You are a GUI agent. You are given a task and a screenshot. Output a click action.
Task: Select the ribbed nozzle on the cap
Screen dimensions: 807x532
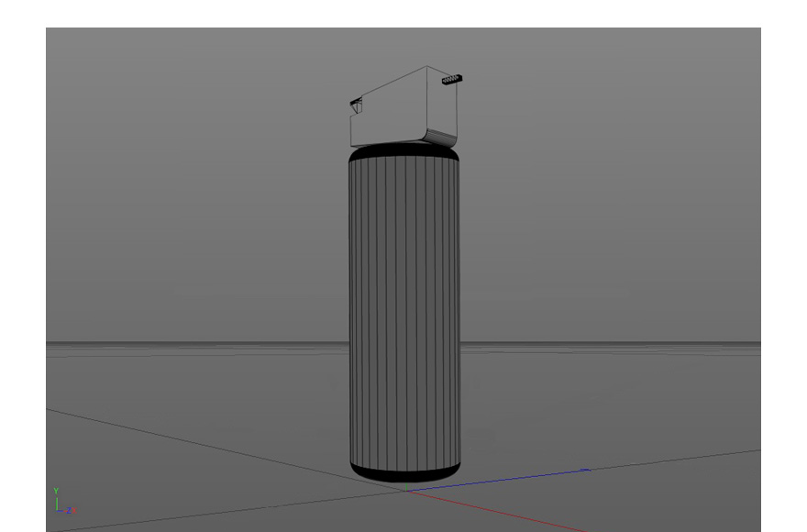(x=453, y=80)
